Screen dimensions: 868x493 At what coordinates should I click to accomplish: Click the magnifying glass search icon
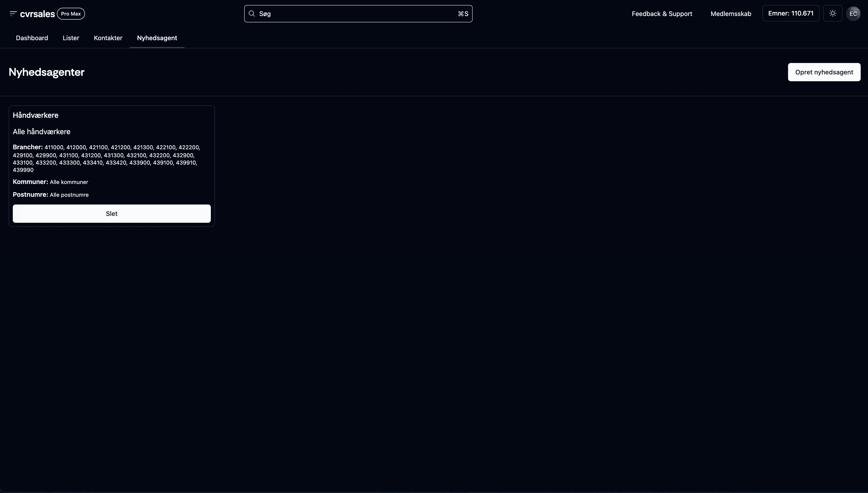(x=252, y=13)
